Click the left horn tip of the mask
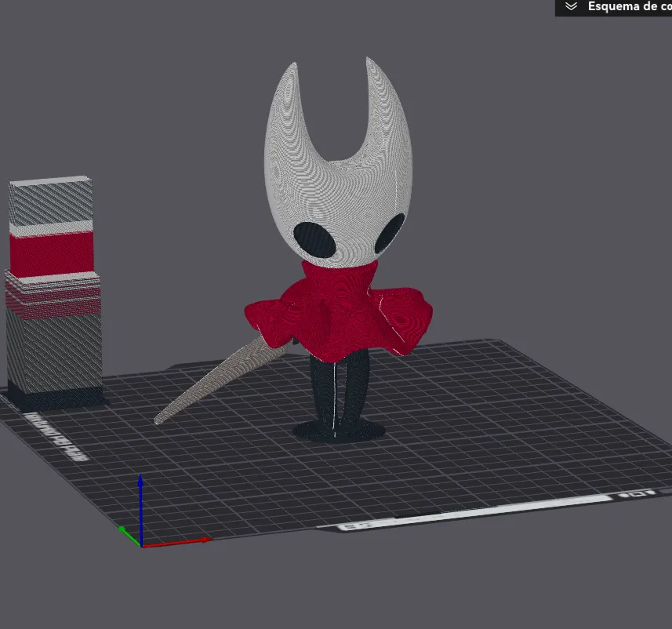 292,66
